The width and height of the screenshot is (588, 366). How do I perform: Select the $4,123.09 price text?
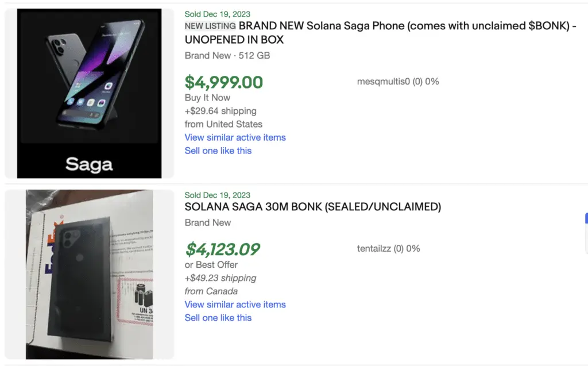(223, 249)
